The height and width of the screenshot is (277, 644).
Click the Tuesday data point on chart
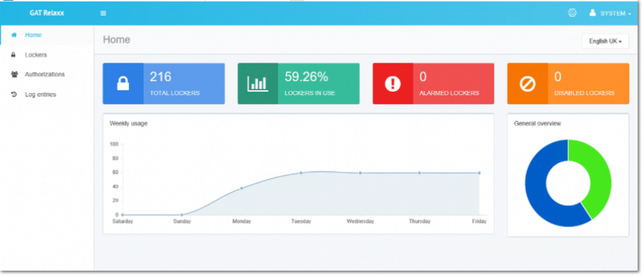[301, 173]
